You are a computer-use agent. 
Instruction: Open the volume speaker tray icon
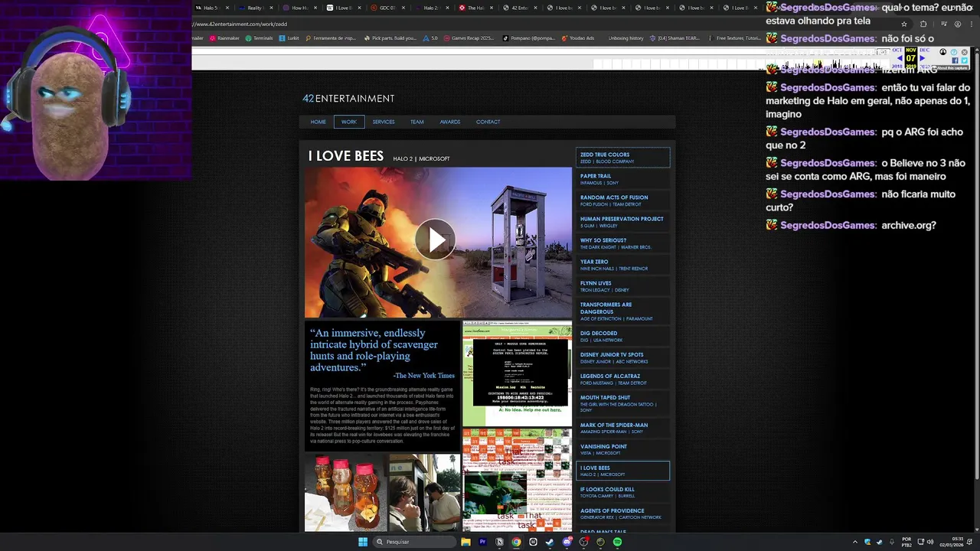930,542
